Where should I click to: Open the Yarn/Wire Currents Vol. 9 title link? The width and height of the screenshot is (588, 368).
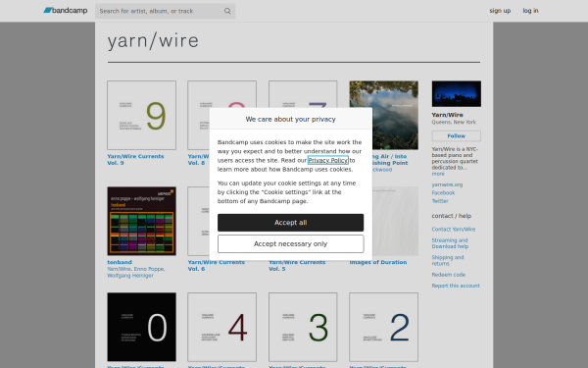point(135,160)
